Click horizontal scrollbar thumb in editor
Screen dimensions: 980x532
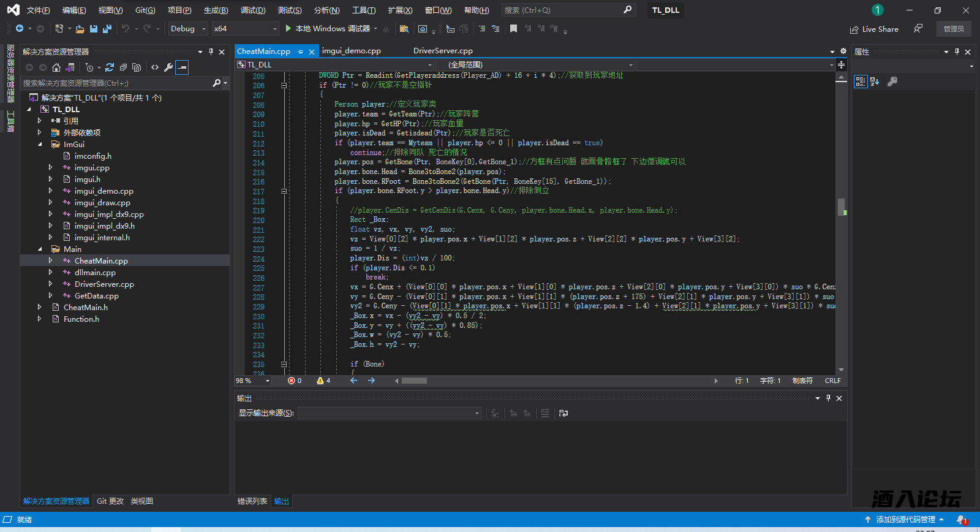[x=415, y=381]
